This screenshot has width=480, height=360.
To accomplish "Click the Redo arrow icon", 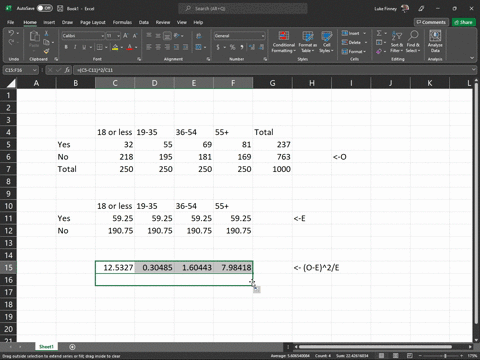I will 11,42.
